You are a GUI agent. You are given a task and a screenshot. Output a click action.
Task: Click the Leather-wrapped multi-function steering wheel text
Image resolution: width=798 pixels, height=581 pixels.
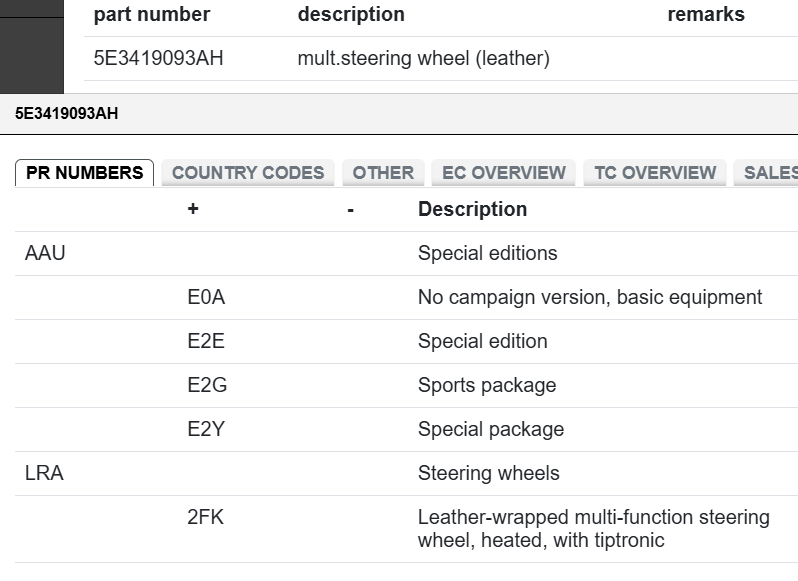tap(593, 529)
